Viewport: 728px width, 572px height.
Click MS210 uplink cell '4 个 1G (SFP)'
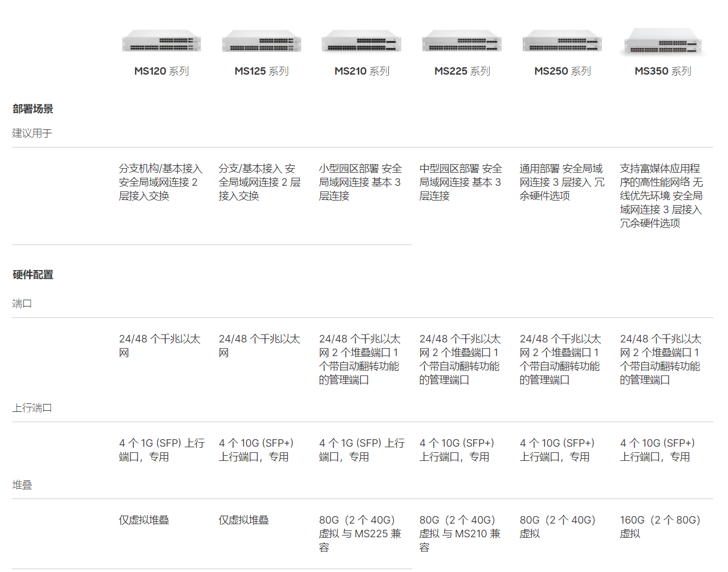click(362, 450)
